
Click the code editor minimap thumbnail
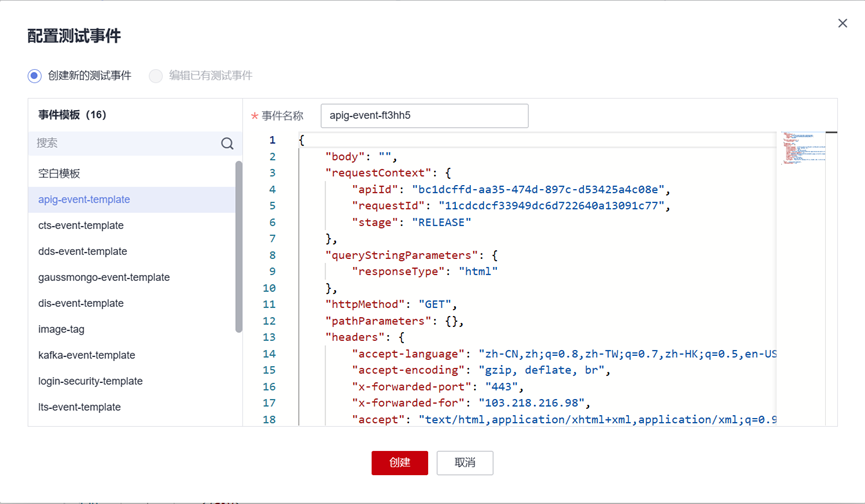point(804,148)
